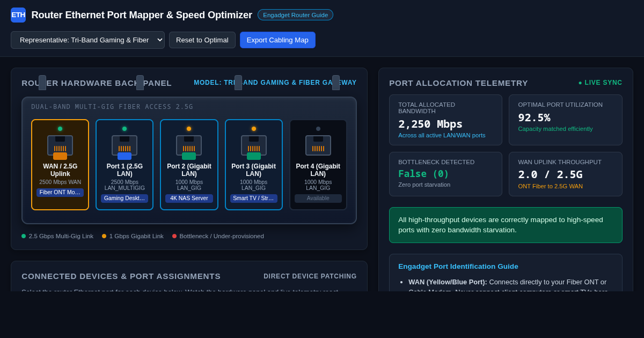Click the Port 4 (Gigabit LAN) label

tap(318, 170)
